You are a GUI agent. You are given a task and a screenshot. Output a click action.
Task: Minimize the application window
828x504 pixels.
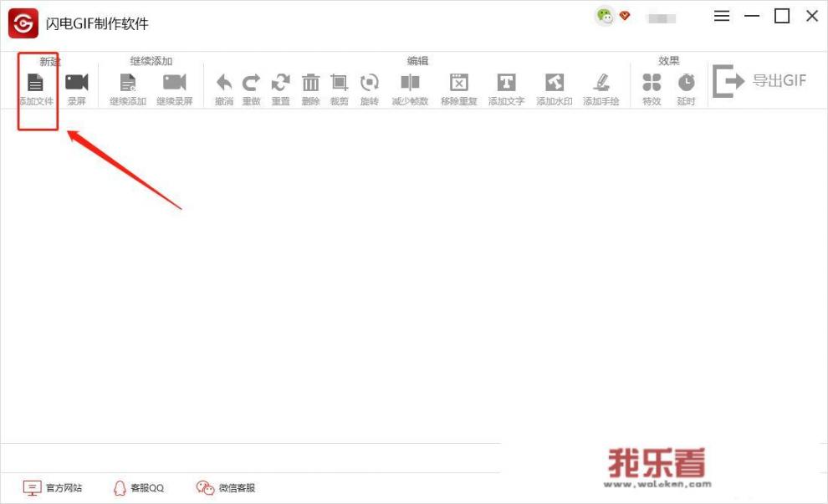click(751, 17)
